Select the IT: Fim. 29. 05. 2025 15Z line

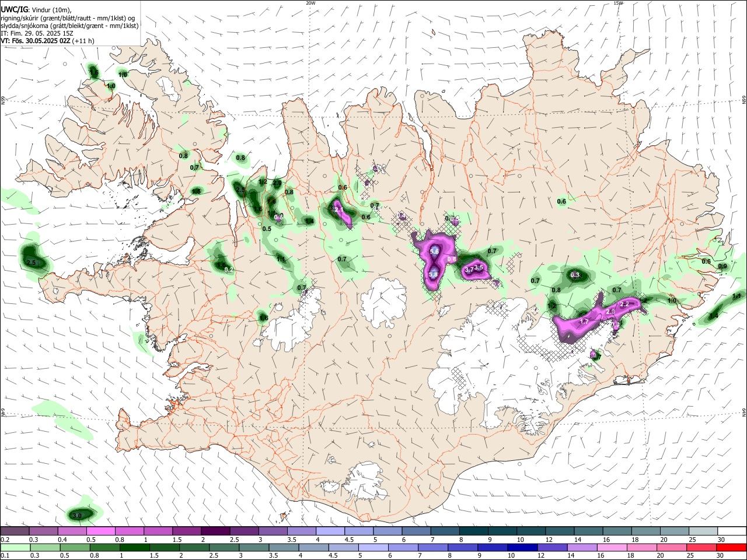pyautogui.click(x=37, y=33)
